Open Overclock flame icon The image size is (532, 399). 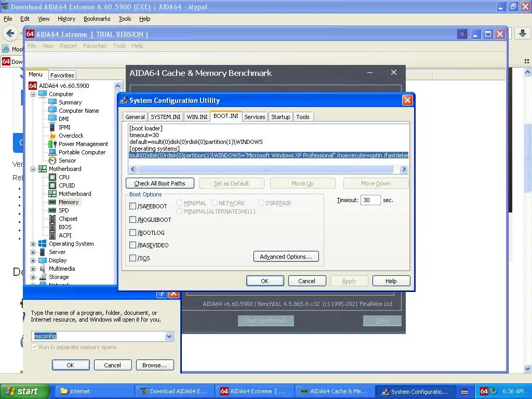pyautogui.click(x=52, y=136)
